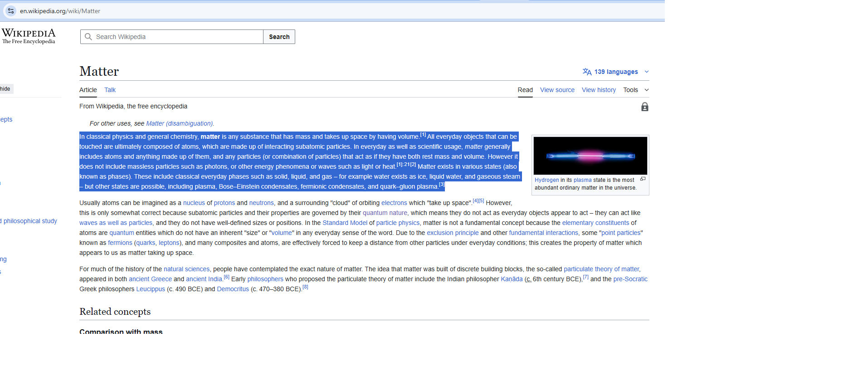Open the Democritus link
Viewport: 868px width, 376px height.
tap(233, 289)
